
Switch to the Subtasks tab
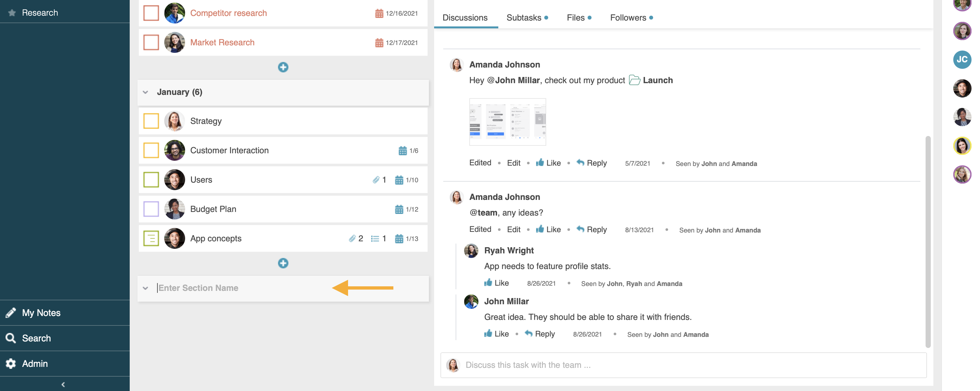click(524, 18)
